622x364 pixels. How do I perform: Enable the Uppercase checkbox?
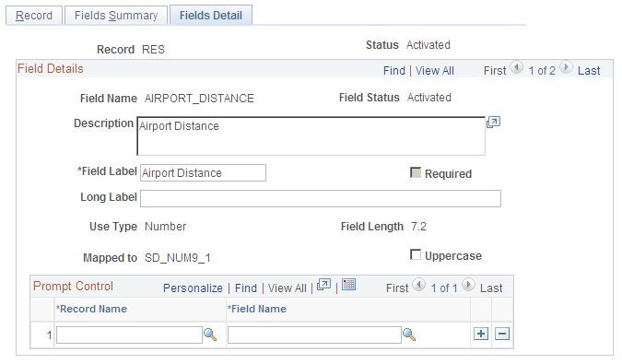[x=416, y=254]
